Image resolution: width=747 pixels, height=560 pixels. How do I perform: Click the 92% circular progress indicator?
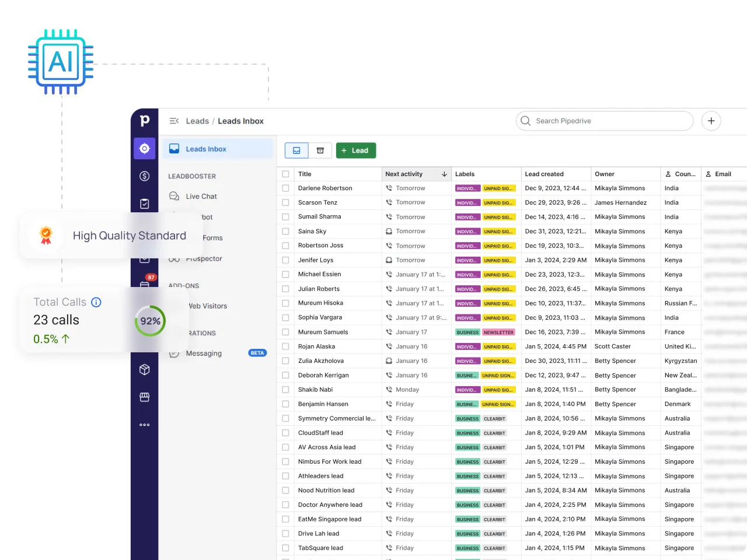pos(150,321)
